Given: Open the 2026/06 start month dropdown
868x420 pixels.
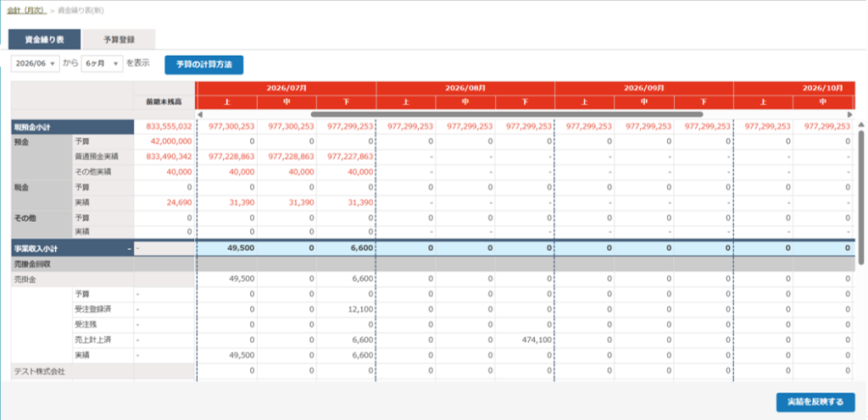Looking at the screenshot, I should coord(35,64).
